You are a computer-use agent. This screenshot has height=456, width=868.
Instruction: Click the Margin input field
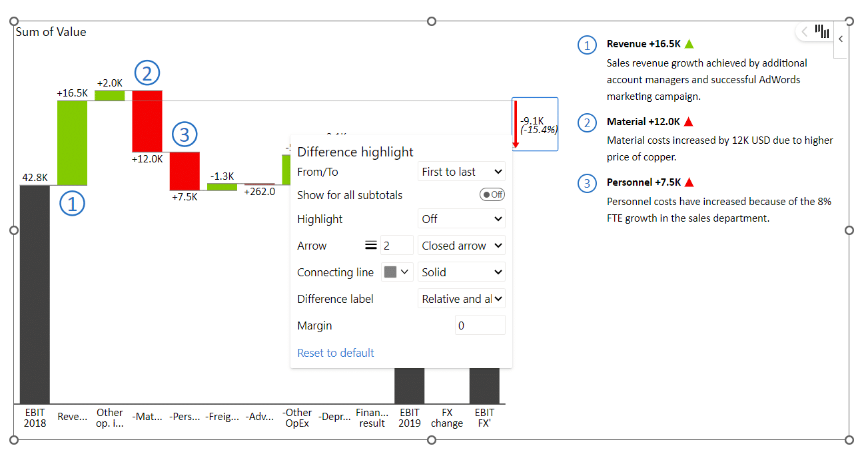click(x=480, y=325)
